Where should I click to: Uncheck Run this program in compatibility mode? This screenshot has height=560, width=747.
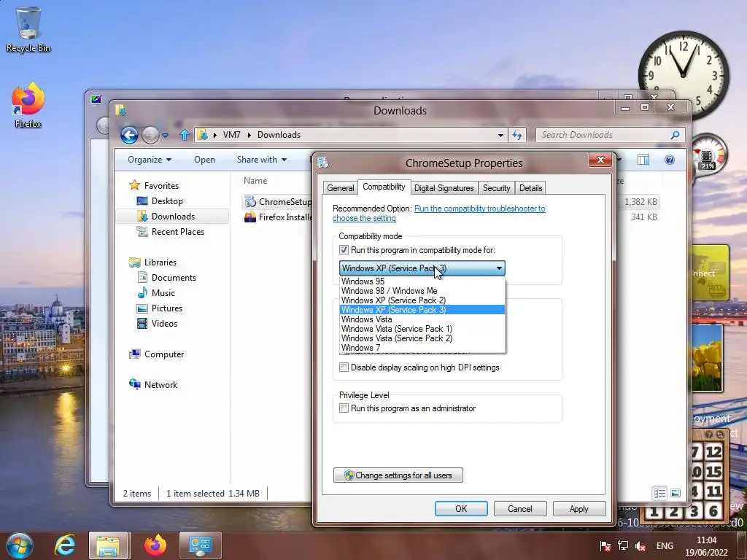click(344, 250)
